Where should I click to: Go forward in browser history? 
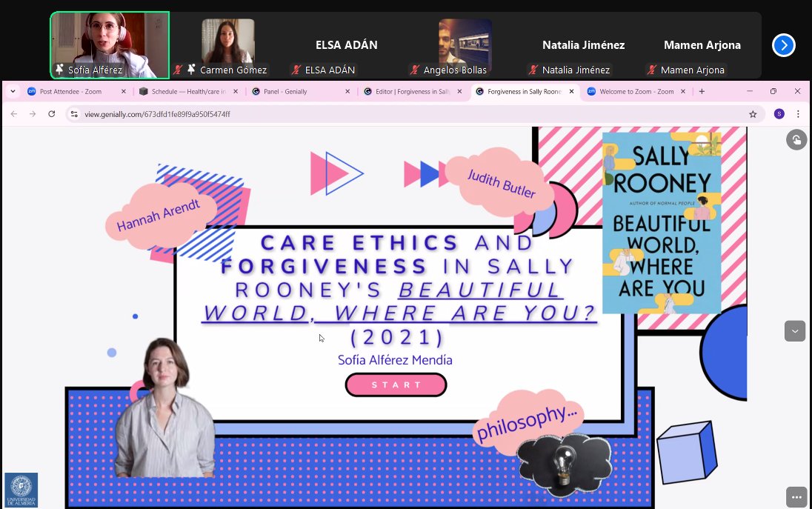33,114
